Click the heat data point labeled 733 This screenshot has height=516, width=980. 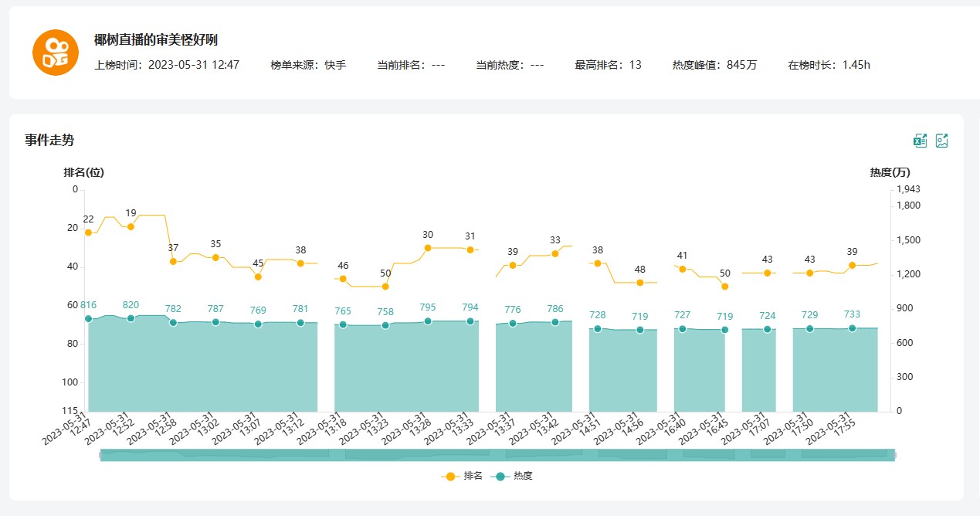[852, 328]
